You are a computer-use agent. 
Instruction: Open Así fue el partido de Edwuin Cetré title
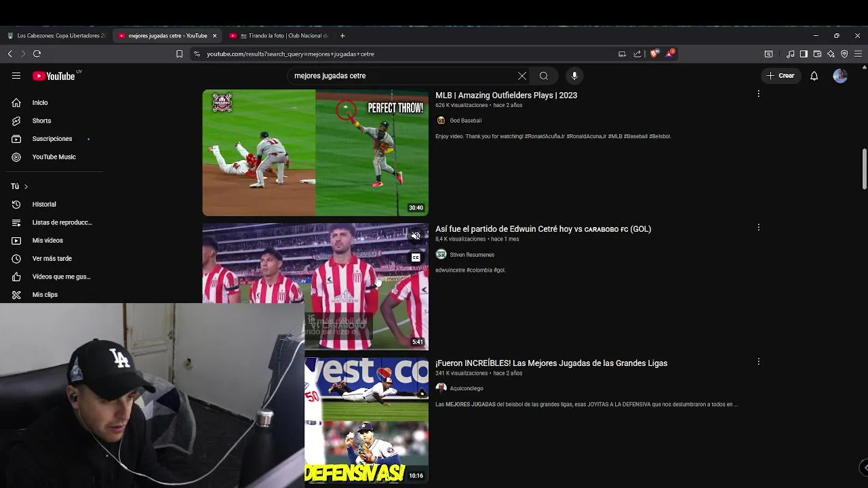(x=543, y=229)
